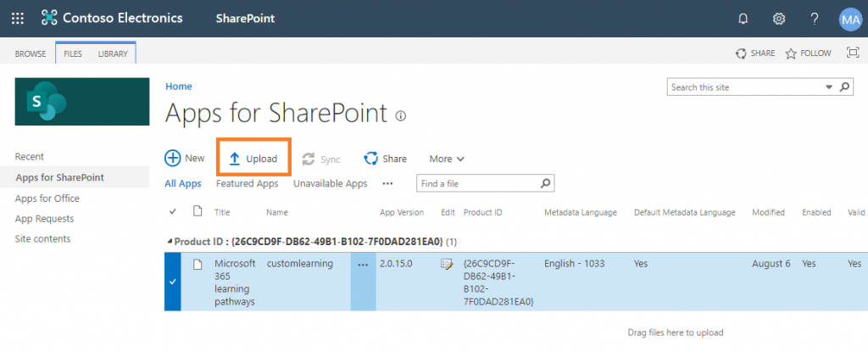868x352 pixels.
Task: Click the New plus button
Action: (x=185, y=158)
